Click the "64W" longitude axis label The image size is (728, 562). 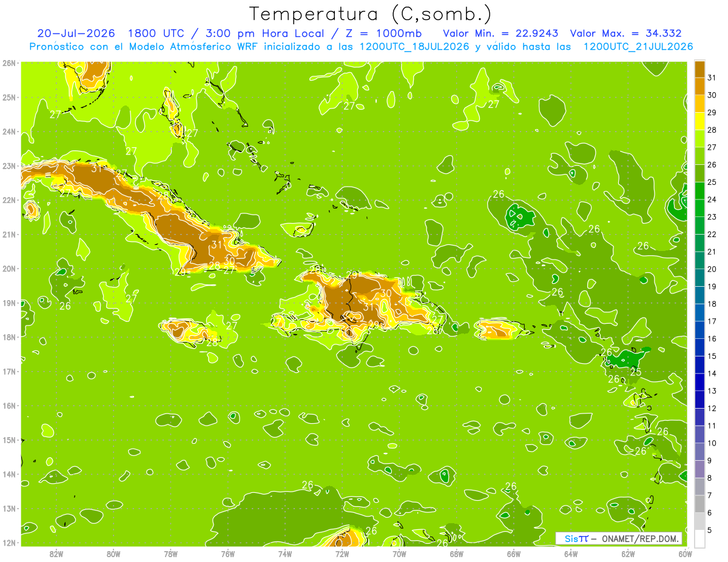[x=571, y=553]
